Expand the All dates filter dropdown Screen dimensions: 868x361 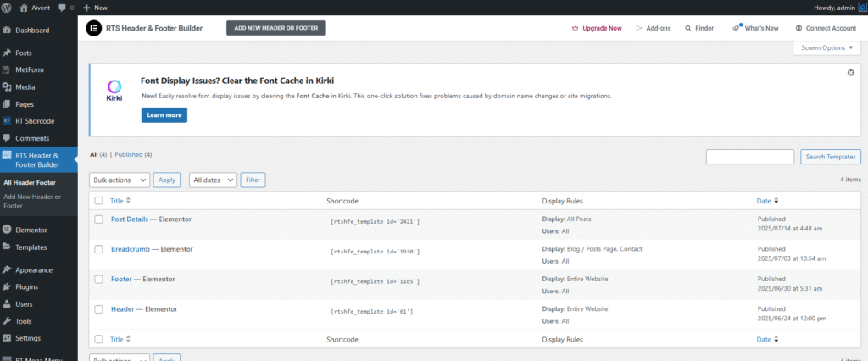click(212, 180)
